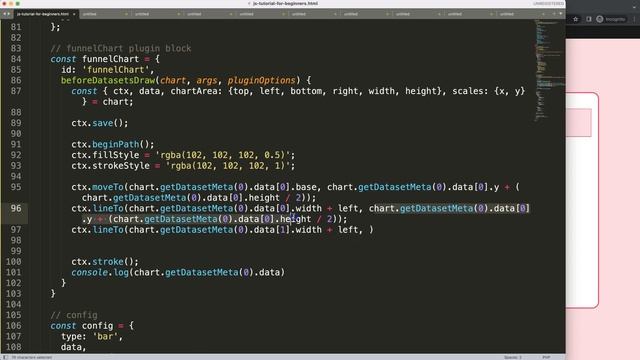Go to the next tab with the right tab arrow
This screenshot has width=640, height=360.
tap(9, 14)
